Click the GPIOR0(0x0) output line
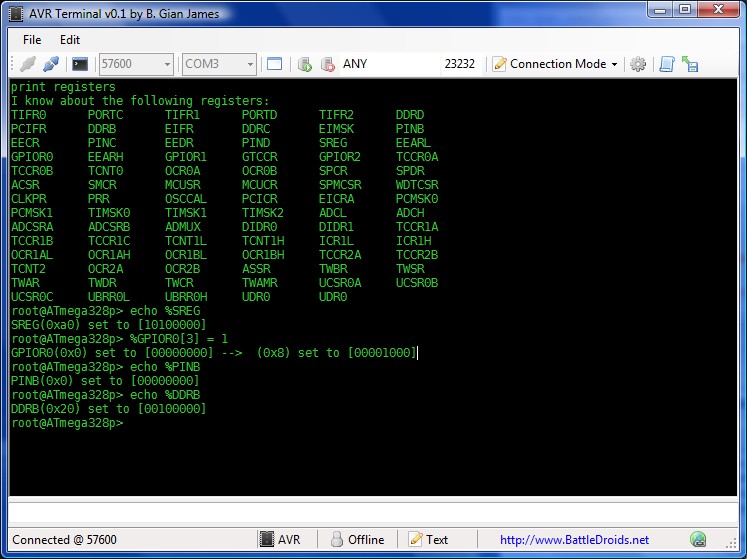 click(214, 353)
